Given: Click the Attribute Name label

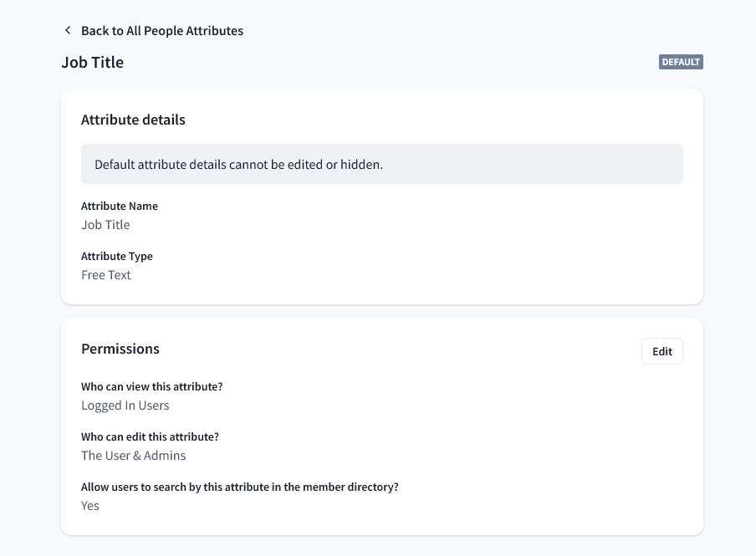Looking at the screenshot, I should coord(120,207).
